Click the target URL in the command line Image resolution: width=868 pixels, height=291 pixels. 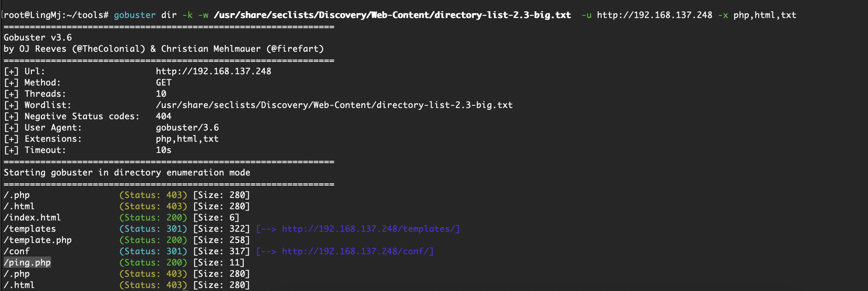tap(655, 15)
